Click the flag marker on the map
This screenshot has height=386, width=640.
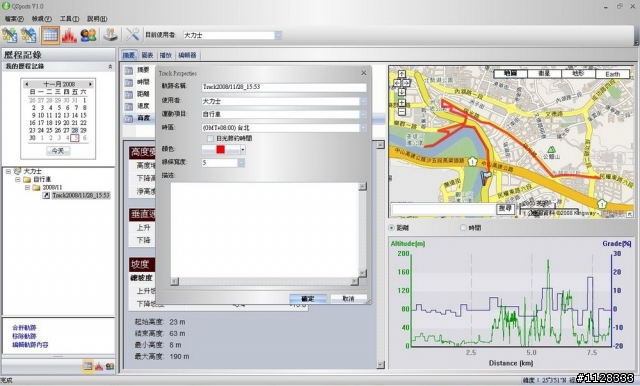[486, 178]
